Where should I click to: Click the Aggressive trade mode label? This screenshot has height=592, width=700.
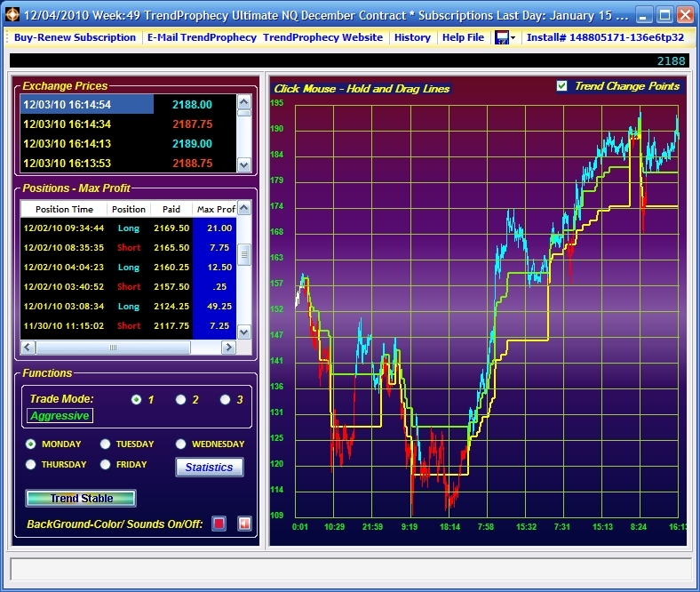60,415
